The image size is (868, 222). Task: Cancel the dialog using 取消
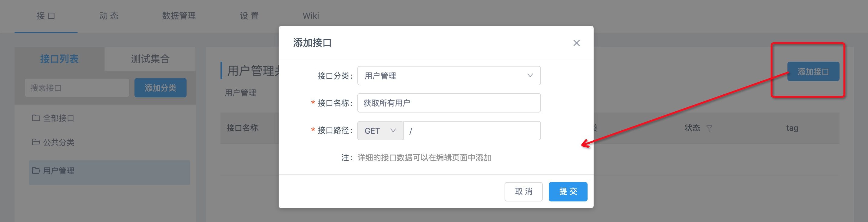[523, 191]
